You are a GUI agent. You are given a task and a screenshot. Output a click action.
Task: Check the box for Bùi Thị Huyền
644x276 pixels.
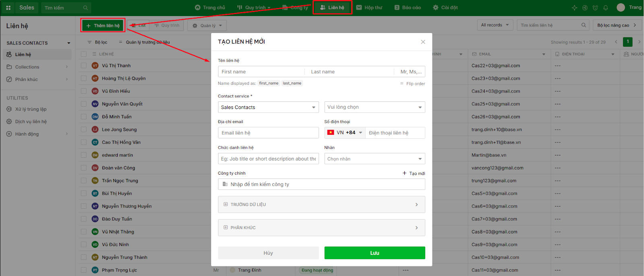pos(84,194)
